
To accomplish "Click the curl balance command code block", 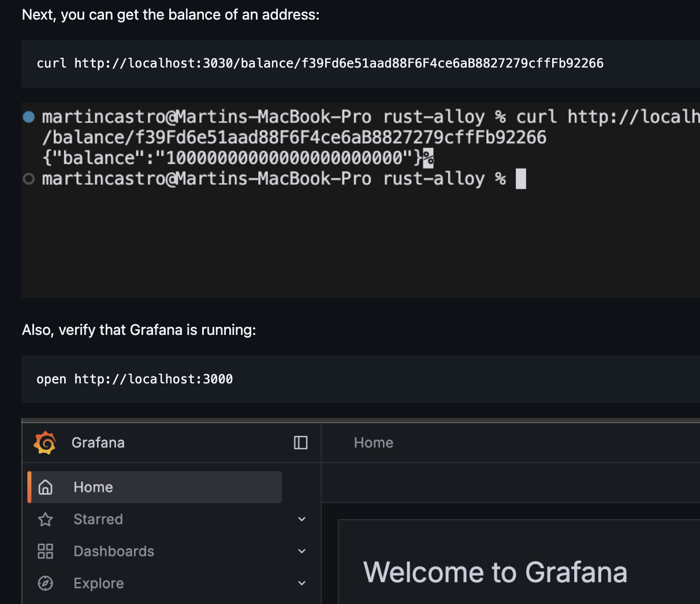I will [320, 64].
